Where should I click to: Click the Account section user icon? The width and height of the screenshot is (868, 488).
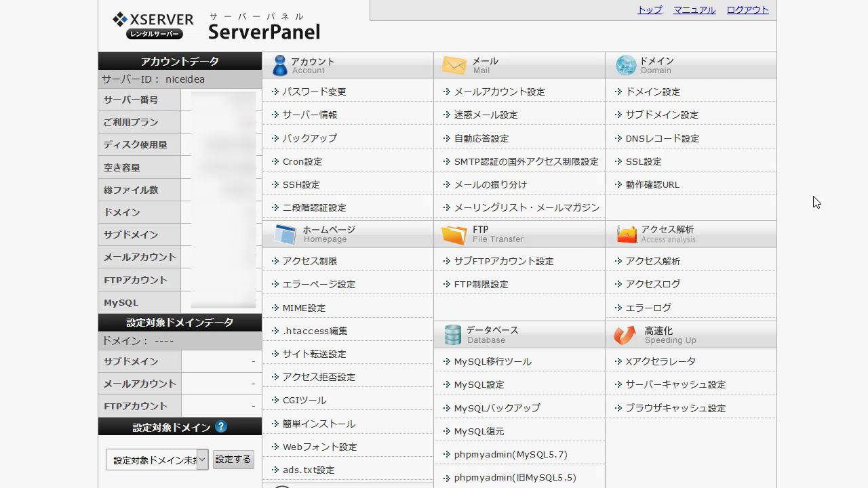point(279,66)
